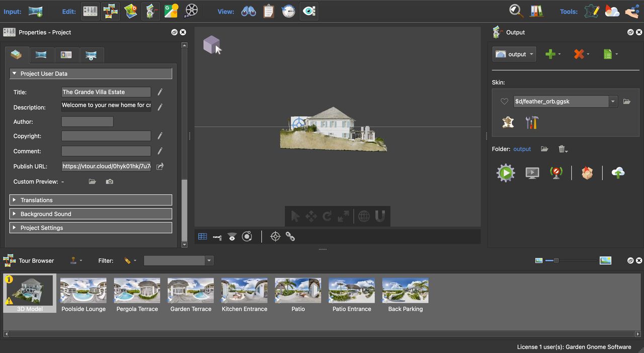
Task: Open the Output toolbar icon
Action: (150, 11)
